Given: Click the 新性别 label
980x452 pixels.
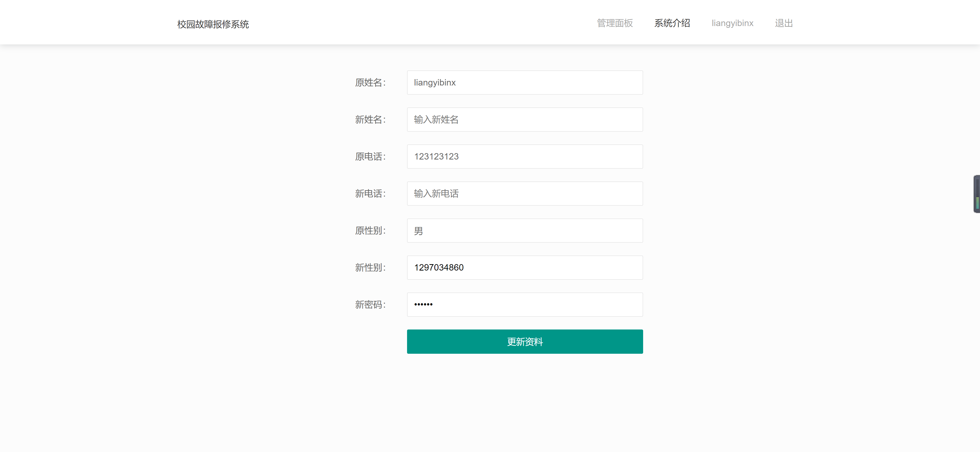Looking at the screenshot, I should (370, 267).
